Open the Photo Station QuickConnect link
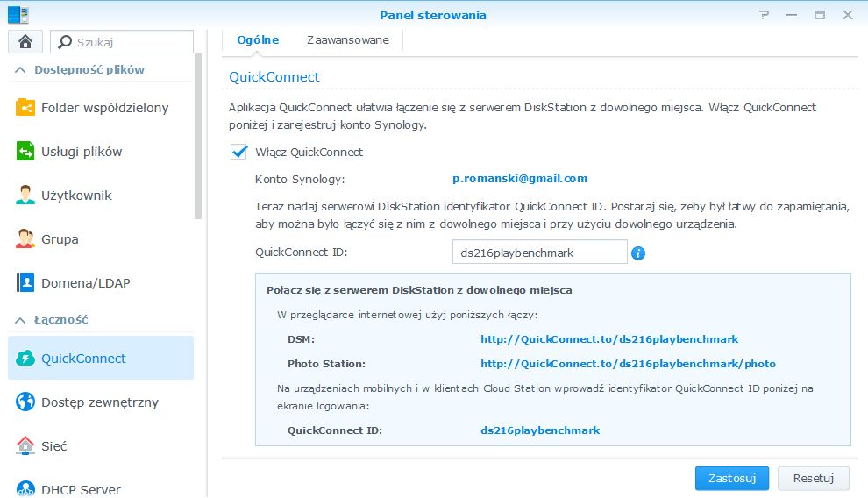Viewport: 868px width, 498px height. coord(629,364)
